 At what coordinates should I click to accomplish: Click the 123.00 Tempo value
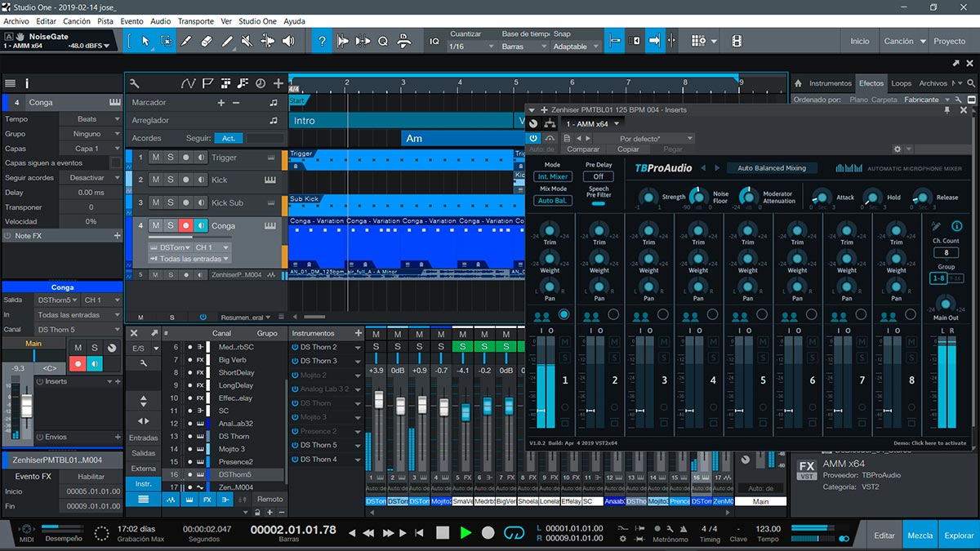click(x=768, y=528)
